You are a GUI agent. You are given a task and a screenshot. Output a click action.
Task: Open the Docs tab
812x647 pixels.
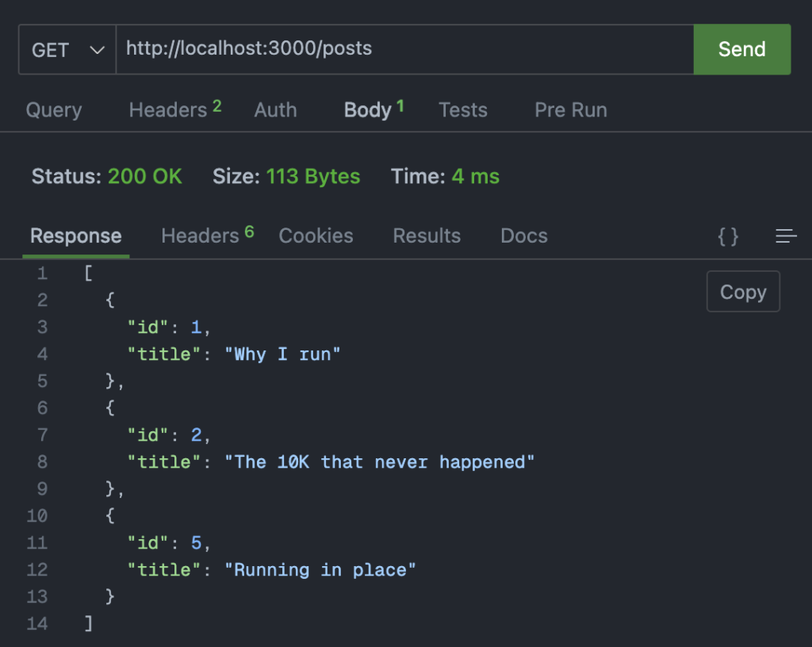(x=523, y=235)
